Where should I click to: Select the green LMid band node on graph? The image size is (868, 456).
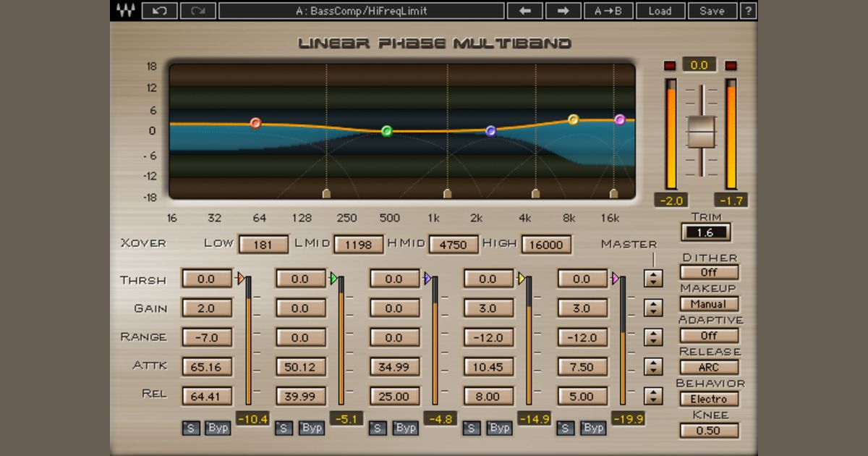[388, 131]
